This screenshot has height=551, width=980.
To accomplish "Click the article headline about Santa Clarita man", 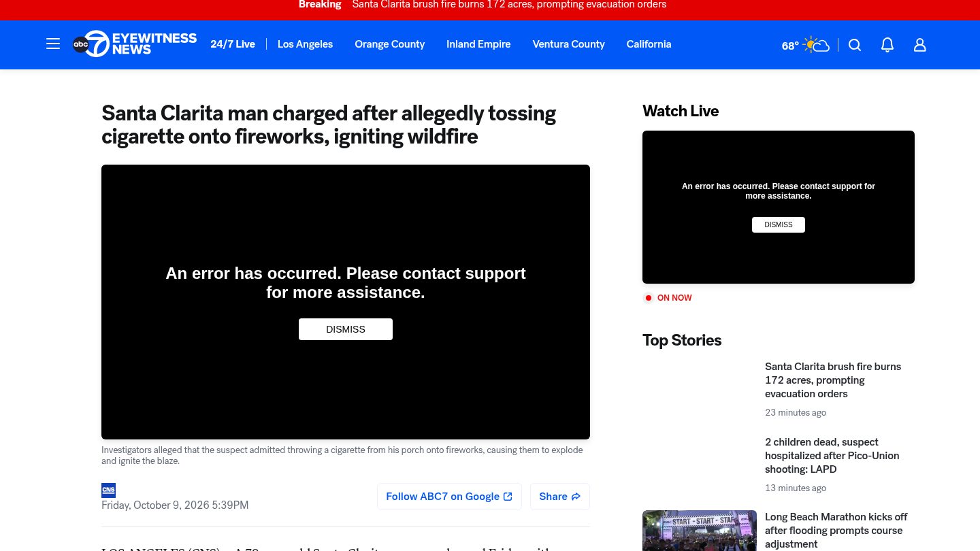I will coord(329,124).
